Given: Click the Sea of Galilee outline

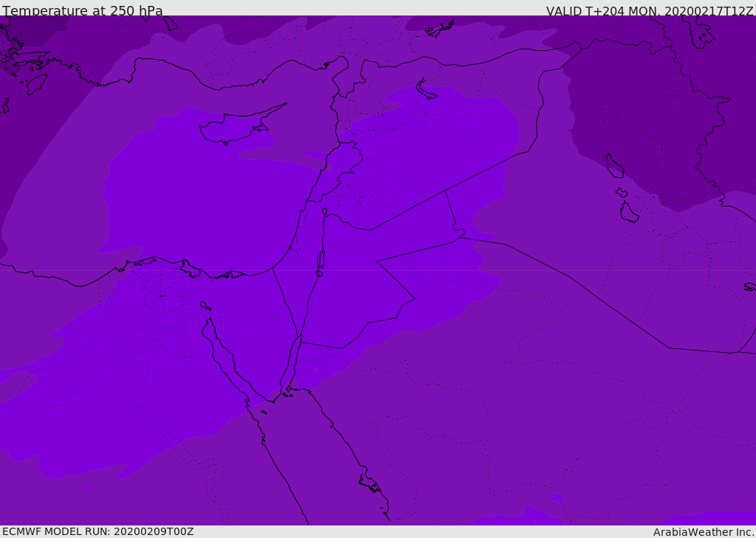Looking at the screenshot, I should click(325, 212).
